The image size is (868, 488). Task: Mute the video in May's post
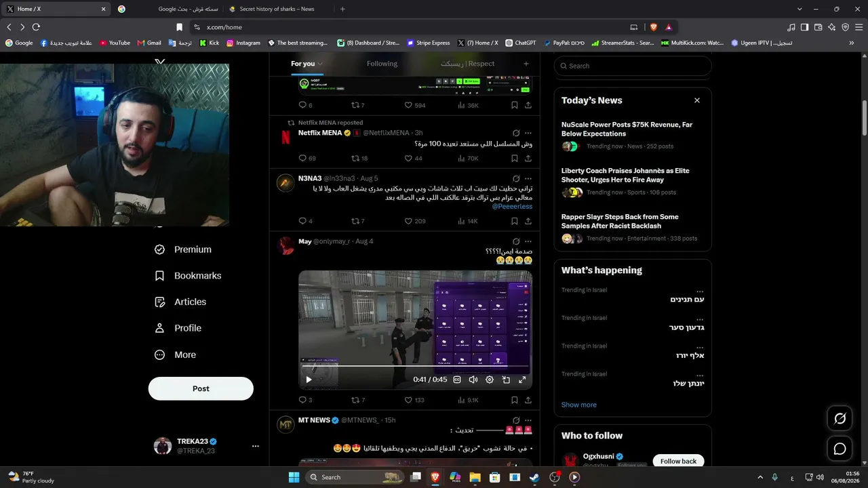[x=473, y=380]
